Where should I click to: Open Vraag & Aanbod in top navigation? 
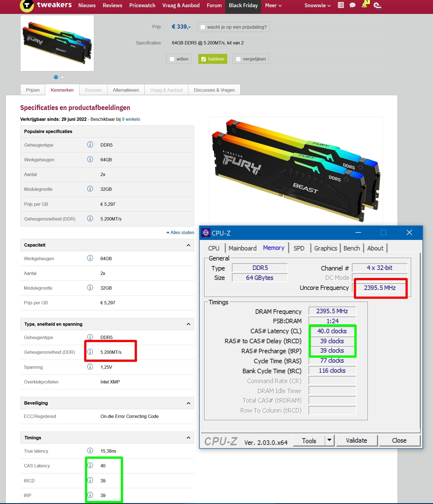[x=181, y=6]
